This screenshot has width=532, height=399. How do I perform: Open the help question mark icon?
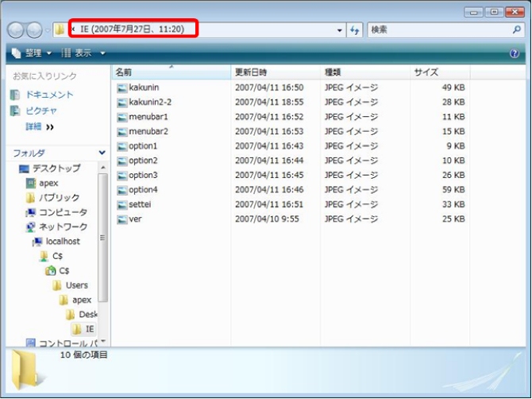(514, 53)
